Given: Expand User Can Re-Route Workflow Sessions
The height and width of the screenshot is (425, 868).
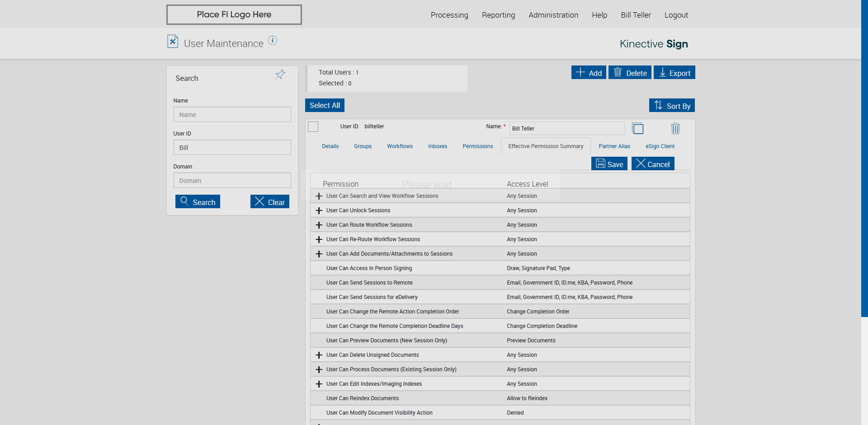Looking at the screenshot, I should (x=319, y=239).
